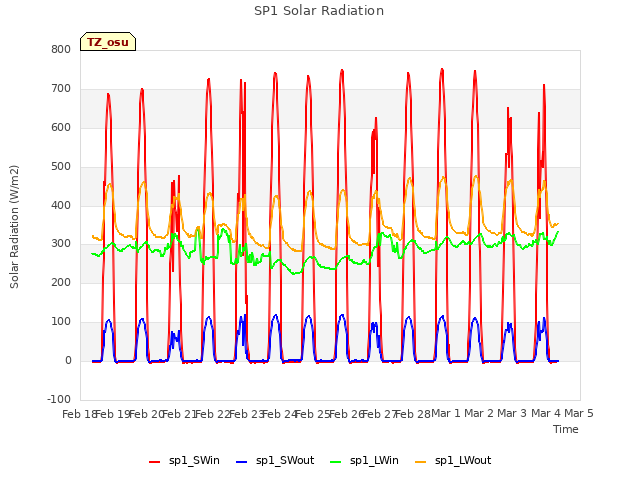Screen dimensions: 640x480
Task: Click the Mar 4 x-axis label
Action: (x=546, y=413)
